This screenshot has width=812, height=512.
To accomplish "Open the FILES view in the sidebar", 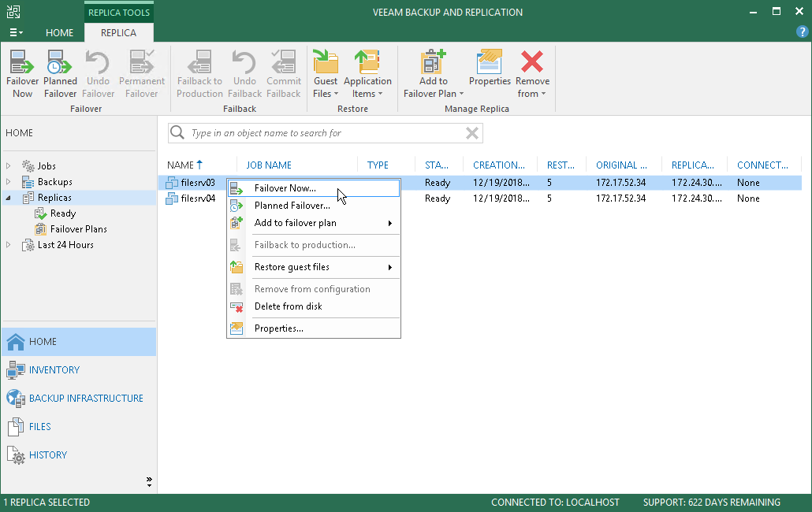I will [x=79, y=427].
